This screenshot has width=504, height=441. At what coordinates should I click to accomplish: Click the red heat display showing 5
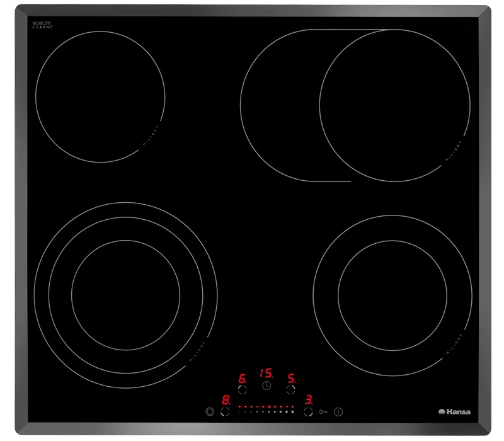(292, 379)
